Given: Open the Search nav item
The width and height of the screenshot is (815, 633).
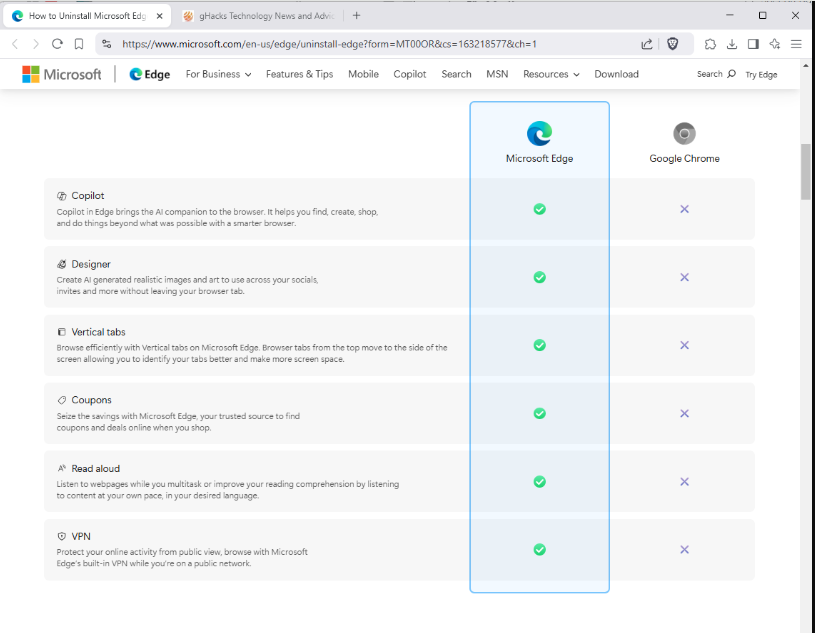Looking at the screenshot, I should (x=456, y=74).
